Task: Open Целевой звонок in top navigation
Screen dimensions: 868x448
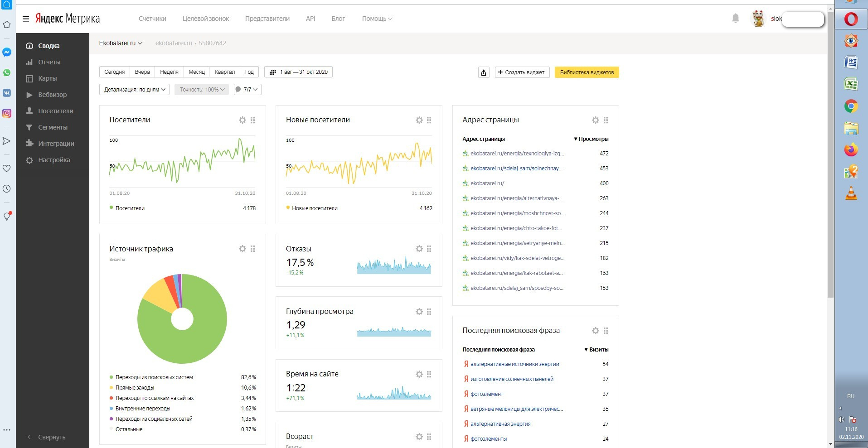Action: tap(206, 19)
